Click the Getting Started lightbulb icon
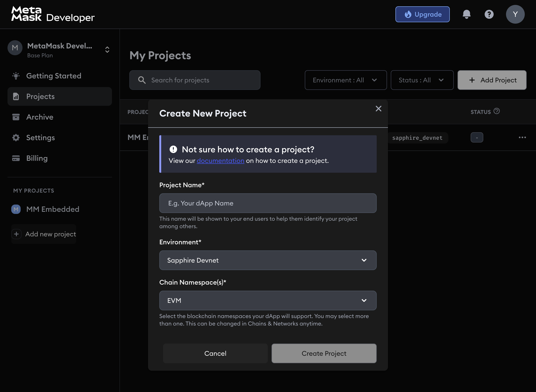This screenshot has width=536, height=392. point(16,76)
